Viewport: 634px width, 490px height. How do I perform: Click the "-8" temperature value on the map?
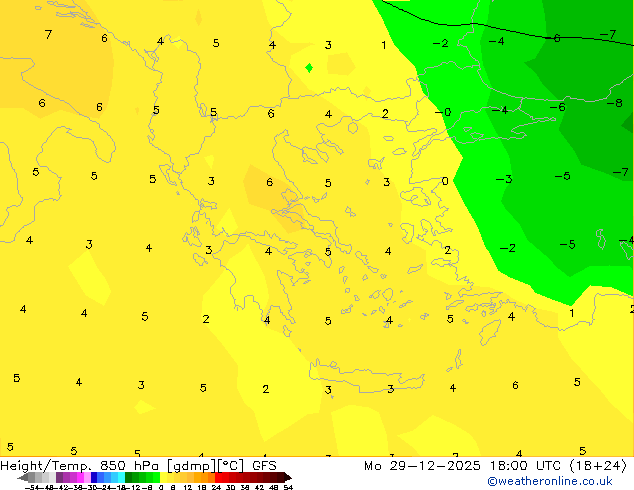coord(615,103)
